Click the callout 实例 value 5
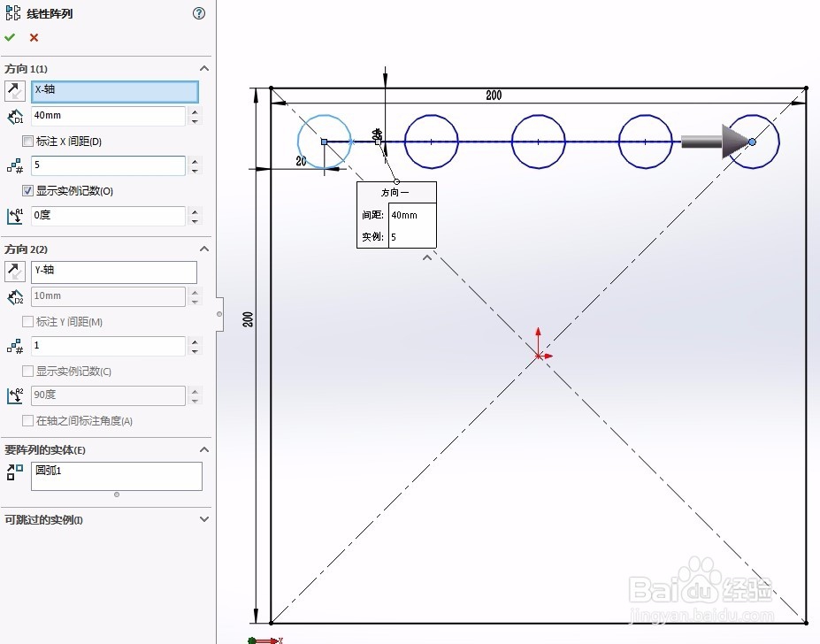 412,237
